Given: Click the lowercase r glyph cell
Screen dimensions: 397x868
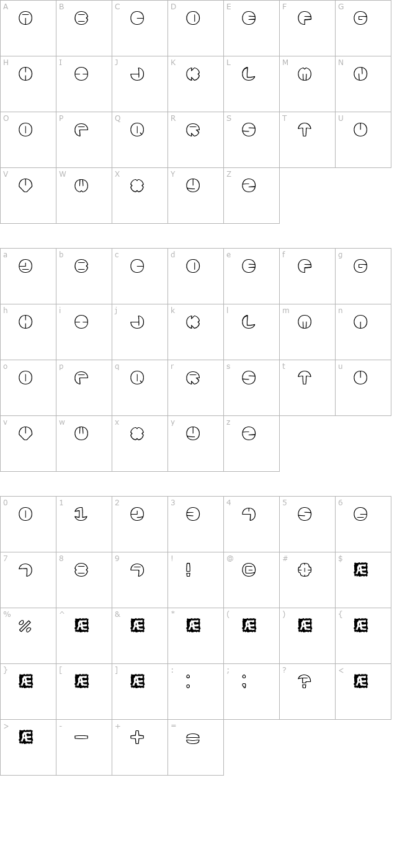Looking at the screenshot, I should [192, 378].
